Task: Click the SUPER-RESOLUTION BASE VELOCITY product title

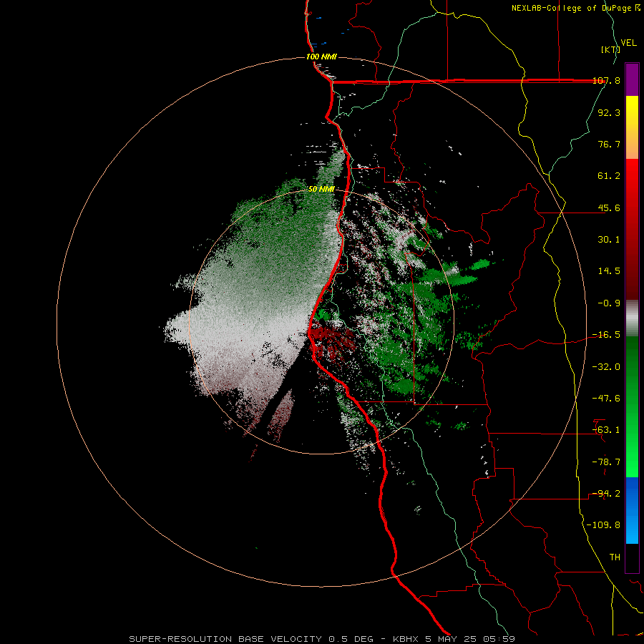Action: [x=225, y=639]
